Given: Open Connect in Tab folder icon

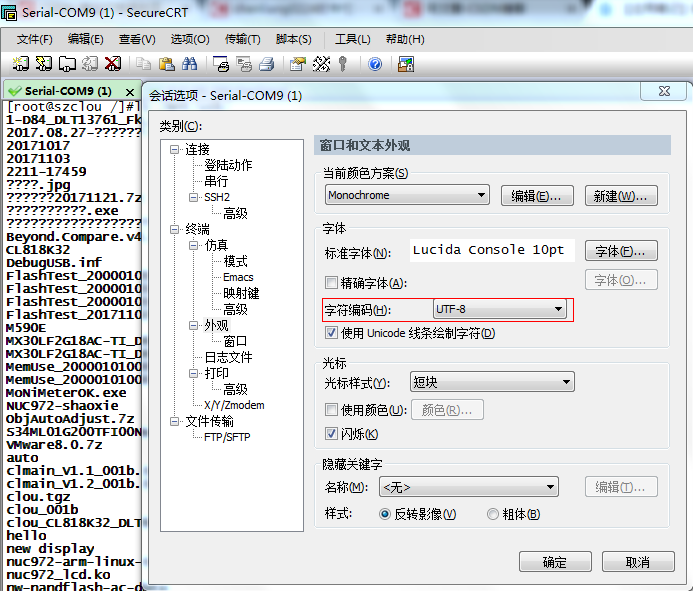Looking at the screenshot, I should pos(67,64).
